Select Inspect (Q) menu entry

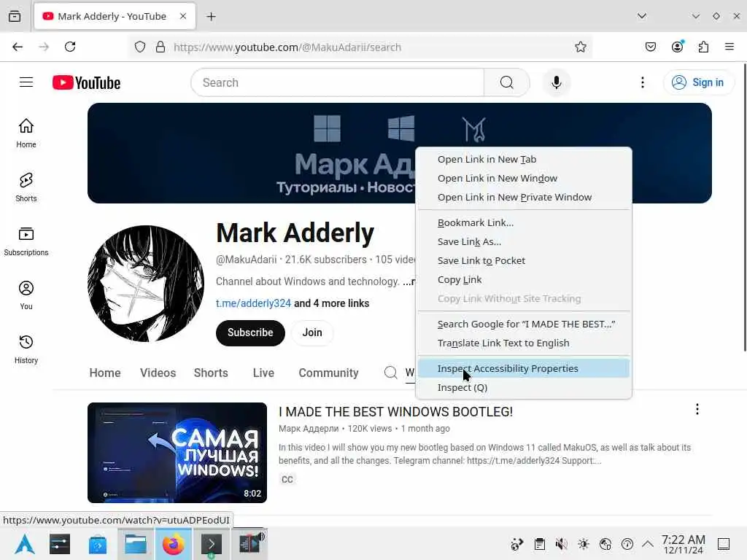(x=524, y=388)
